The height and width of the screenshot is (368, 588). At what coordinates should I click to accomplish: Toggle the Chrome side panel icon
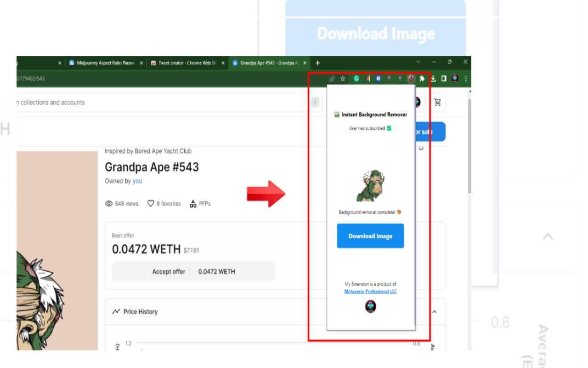coord(444,79)
